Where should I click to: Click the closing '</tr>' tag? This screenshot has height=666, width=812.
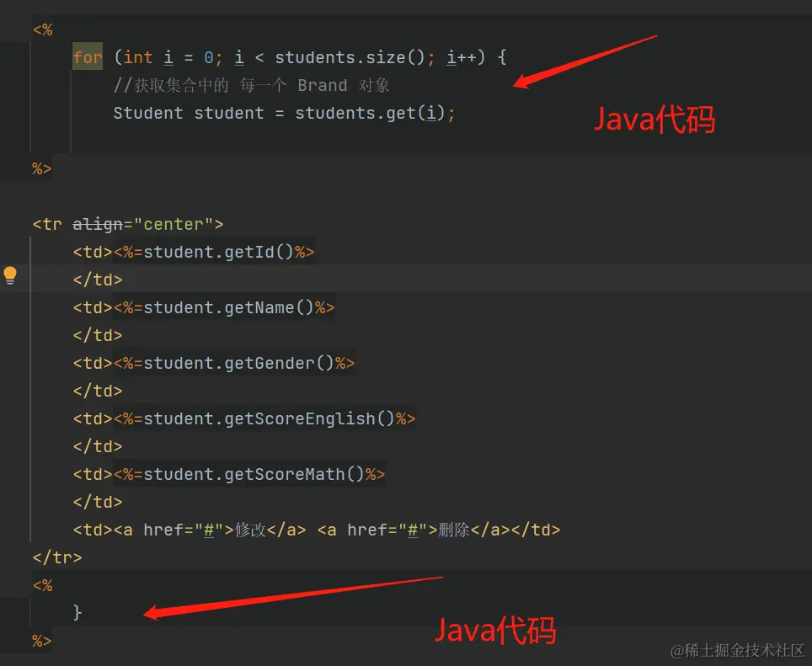(57, 558)
